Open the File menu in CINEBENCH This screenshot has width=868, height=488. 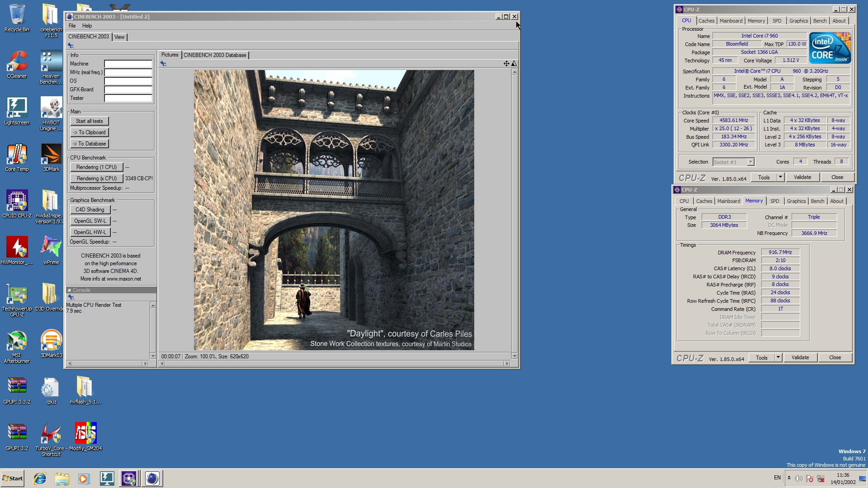point(72,26)
